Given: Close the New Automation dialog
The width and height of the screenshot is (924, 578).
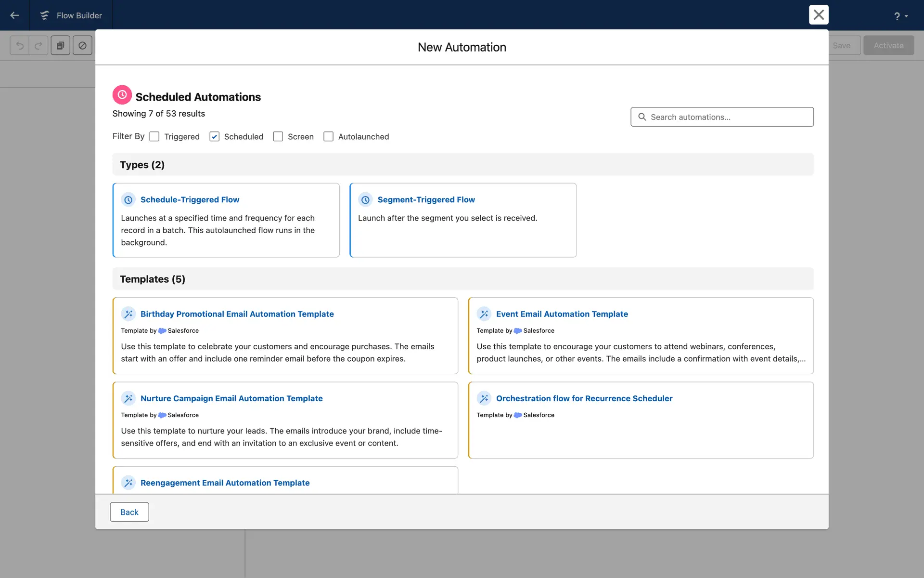Looking at the screenshot, I should coord(818,15).
